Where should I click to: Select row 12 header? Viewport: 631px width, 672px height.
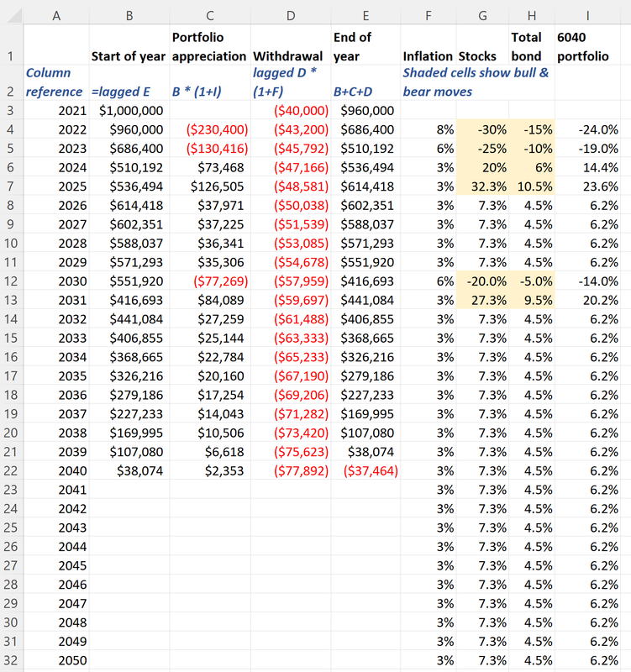tap(12, 281)
